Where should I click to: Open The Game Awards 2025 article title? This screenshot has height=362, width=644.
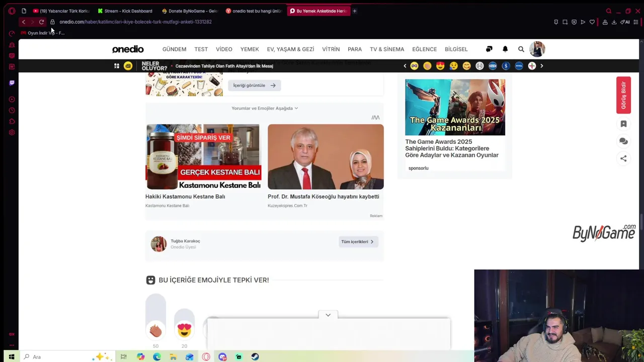pyautogui.click(x=452, y=148)
